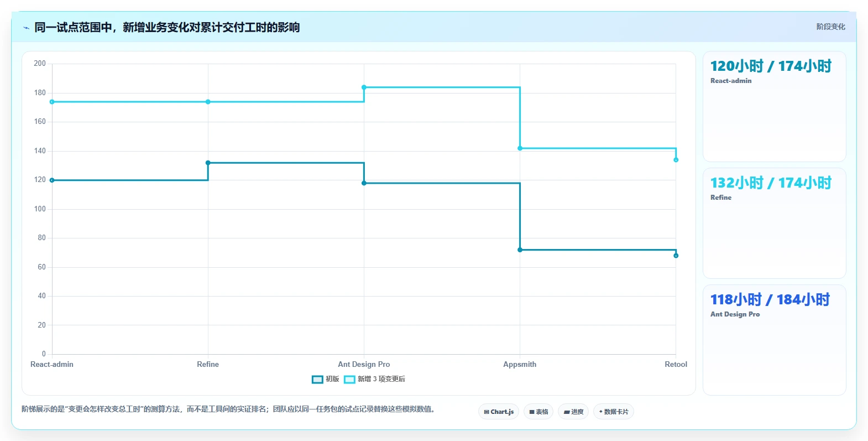Toggle the 新增 3 项变更后 legend series

(x=375, y=379)
